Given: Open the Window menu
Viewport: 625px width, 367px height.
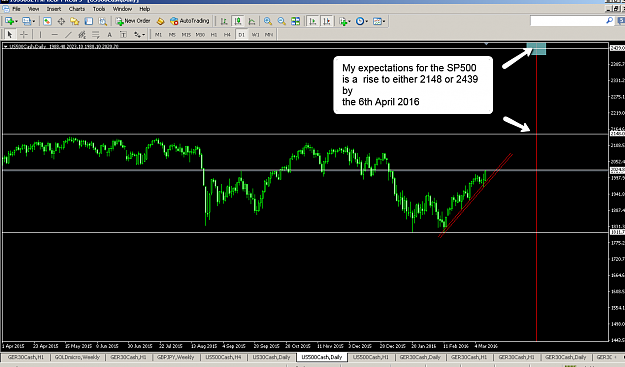Looking at the screenshot, I should coord(122,9).
